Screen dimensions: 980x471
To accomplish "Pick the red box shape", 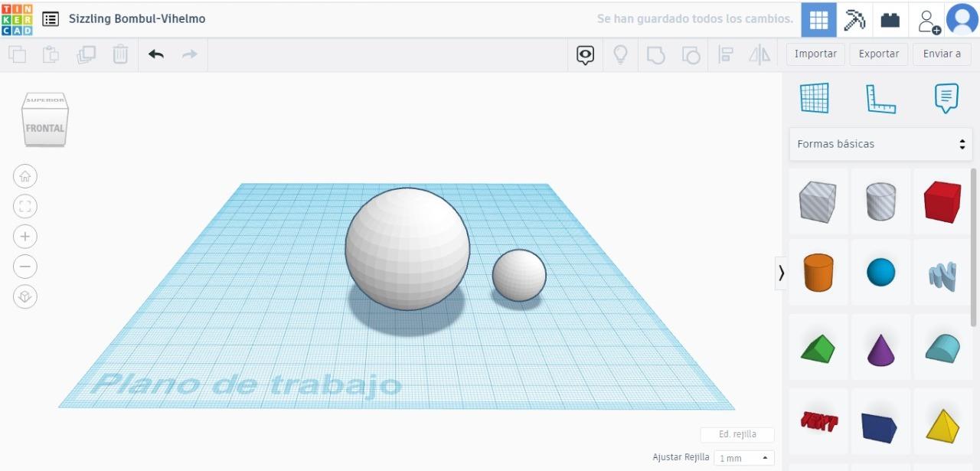I will coord(942,202).
